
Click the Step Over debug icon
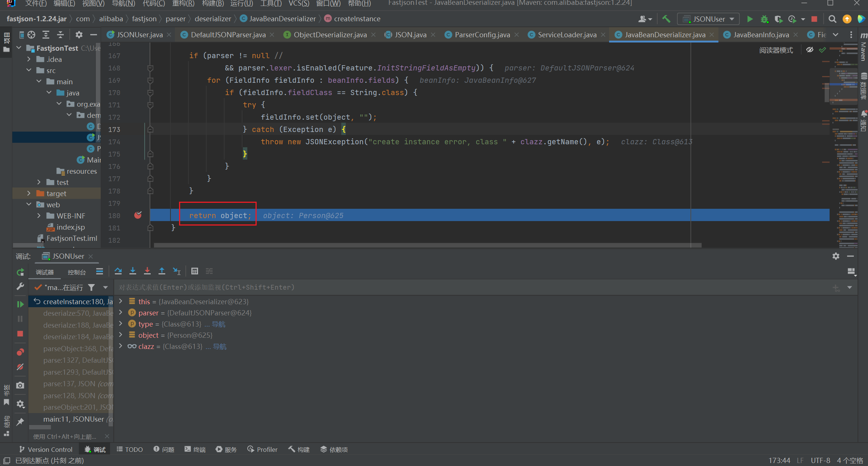click(118, 271)
